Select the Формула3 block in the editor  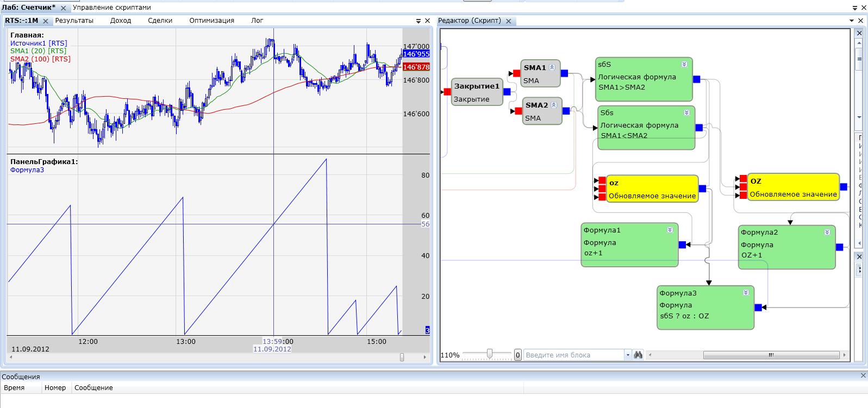point(705,307)
